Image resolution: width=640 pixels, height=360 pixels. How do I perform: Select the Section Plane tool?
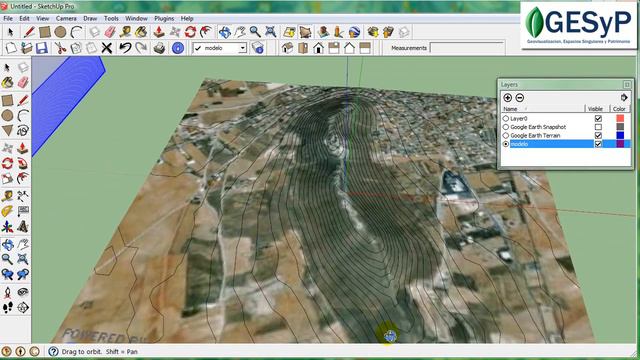click(x=23, y=307)
